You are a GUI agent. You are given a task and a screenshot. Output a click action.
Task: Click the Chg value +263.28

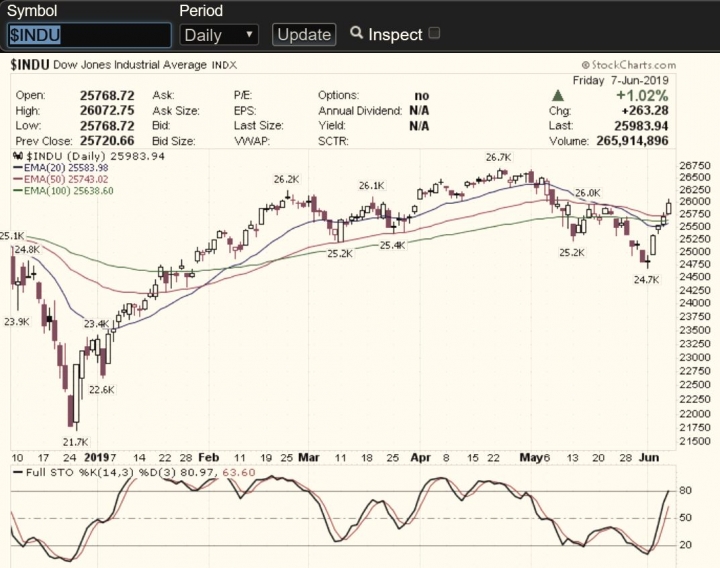pos(645,111)
